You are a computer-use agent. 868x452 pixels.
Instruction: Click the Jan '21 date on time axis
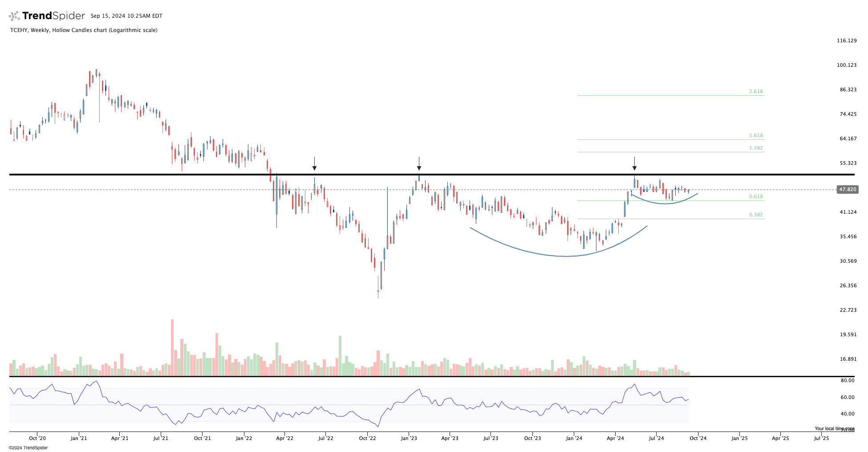(79, 438)
